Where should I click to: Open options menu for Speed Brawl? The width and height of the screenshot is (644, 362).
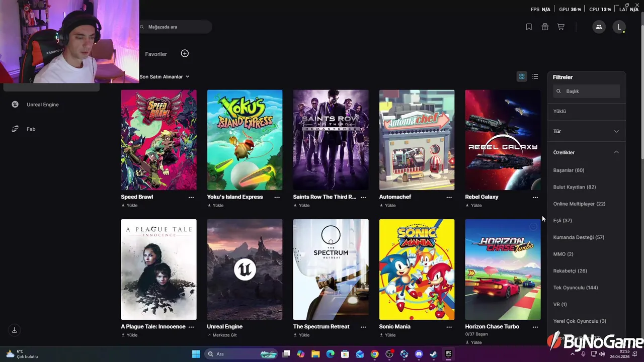pyautogui.click(x=191, y=197)
